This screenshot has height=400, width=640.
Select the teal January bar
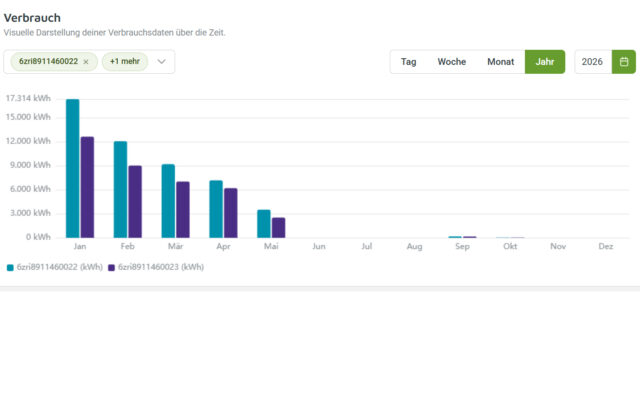pyautogui.click(x=73, y=168)
